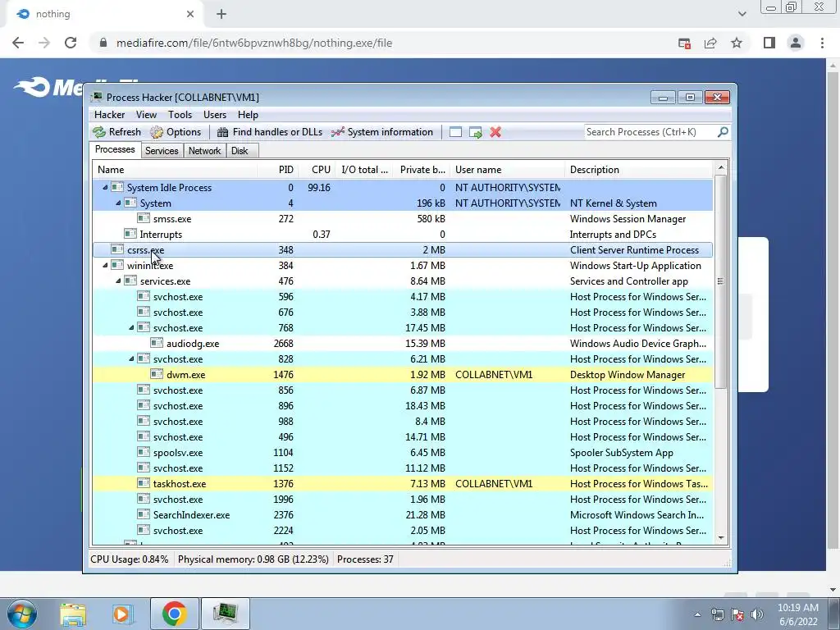Screen dimensions: 840x630
Task: Select the SearchIndexer.exe process
Action: 403,515
